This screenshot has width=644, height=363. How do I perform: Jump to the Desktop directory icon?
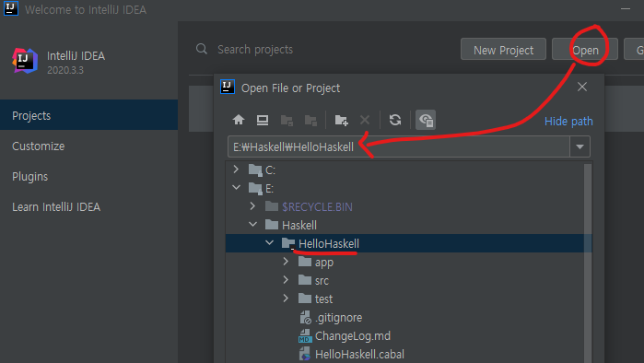point(263,120)
